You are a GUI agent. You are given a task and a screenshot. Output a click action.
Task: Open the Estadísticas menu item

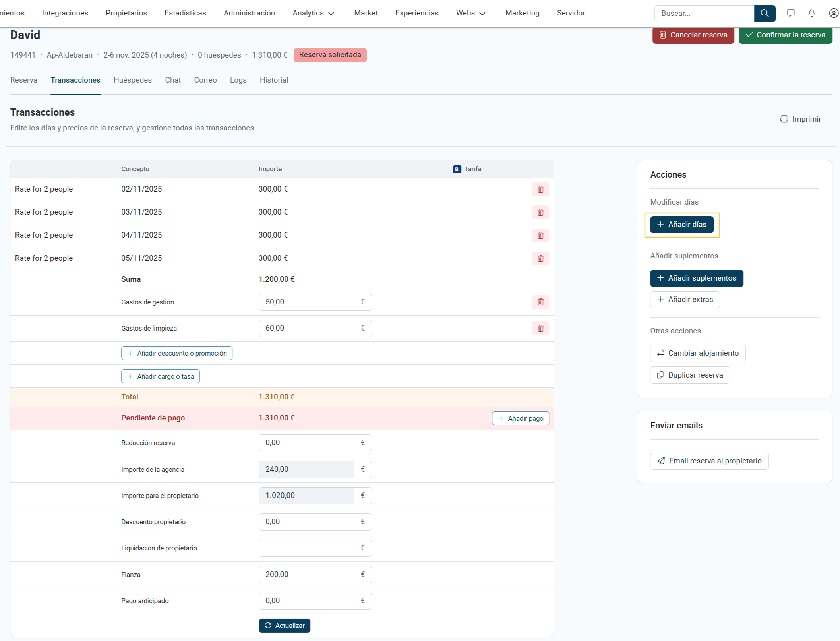pyautogui.click(x=185, y=13)
